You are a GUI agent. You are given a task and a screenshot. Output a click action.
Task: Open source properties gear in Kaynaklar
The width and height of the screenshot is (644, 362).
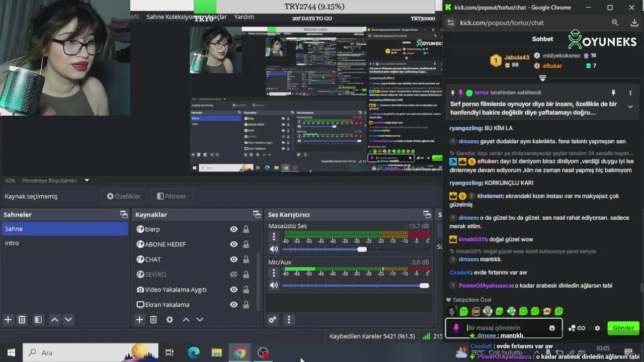[x=170, y=319]
